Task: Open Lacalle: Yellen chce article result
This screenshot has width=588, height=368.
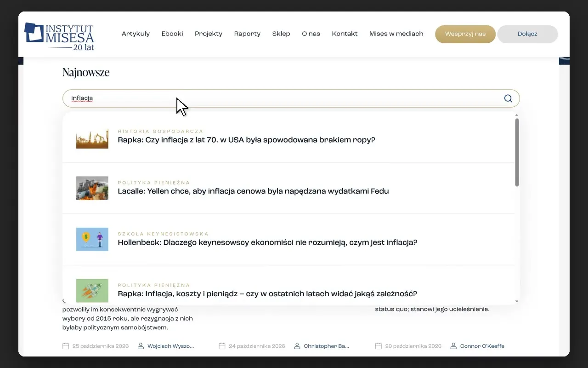Action: point(253,191)
